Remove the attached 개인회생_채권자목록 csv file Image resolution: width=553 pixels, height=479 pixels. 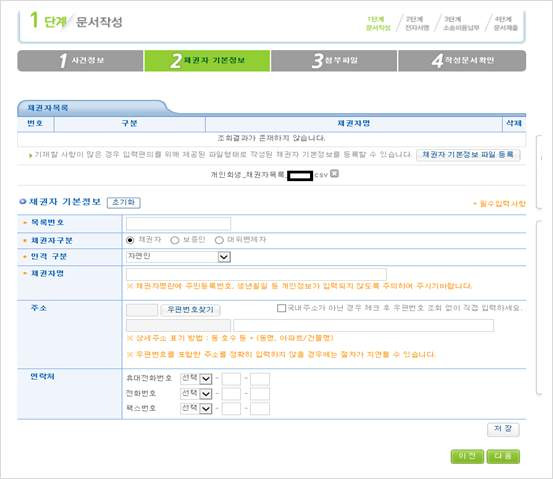click(334, 173)
